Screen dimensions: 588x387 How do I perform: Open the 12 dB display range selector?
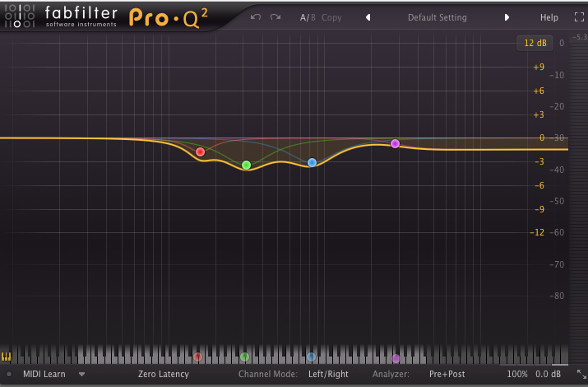(535, 43)
